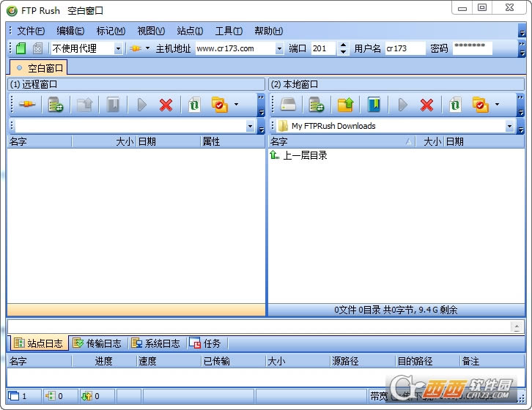This screenshot has height=410, width=532.
Task: Click the drive icon in local toolbar
Action: click(288, 105)
